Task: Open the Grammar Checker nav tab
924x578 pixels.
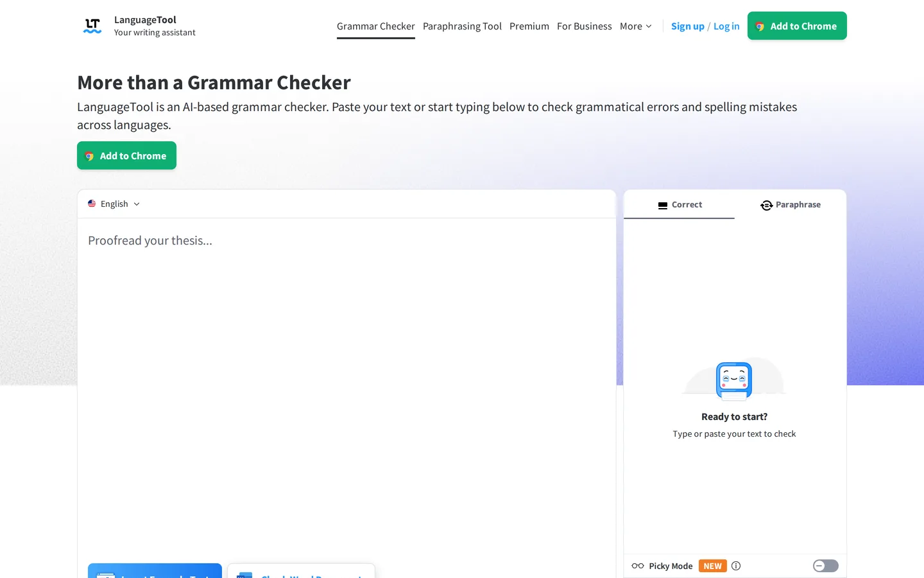Action: [x=376, y=26]
